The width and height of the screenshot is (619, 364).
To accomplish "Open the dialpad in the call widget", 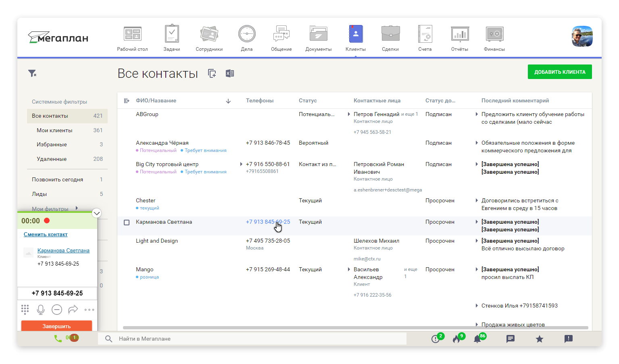I will 25,310.
